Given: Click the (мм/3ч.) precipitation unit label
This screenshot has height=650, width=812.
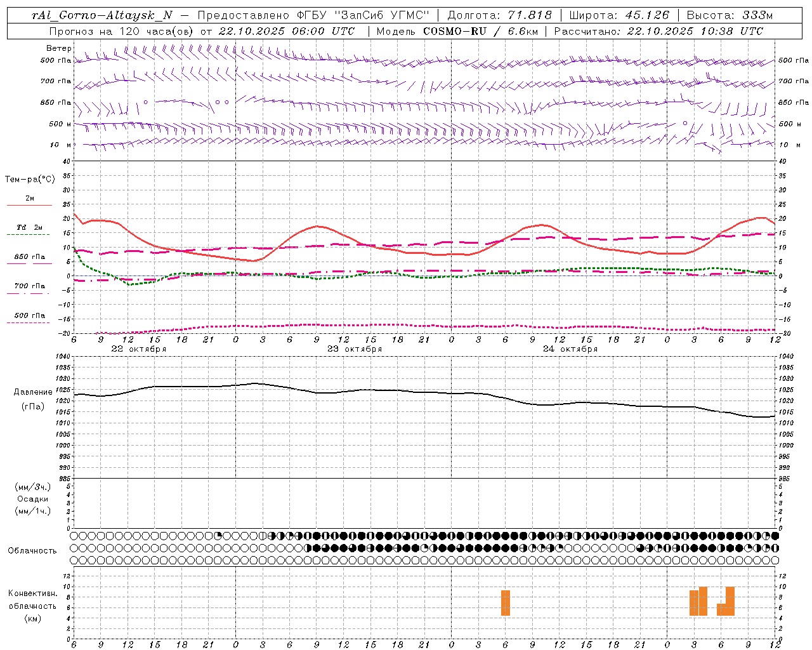Looking at the screenshot, I should click(33, 487).
